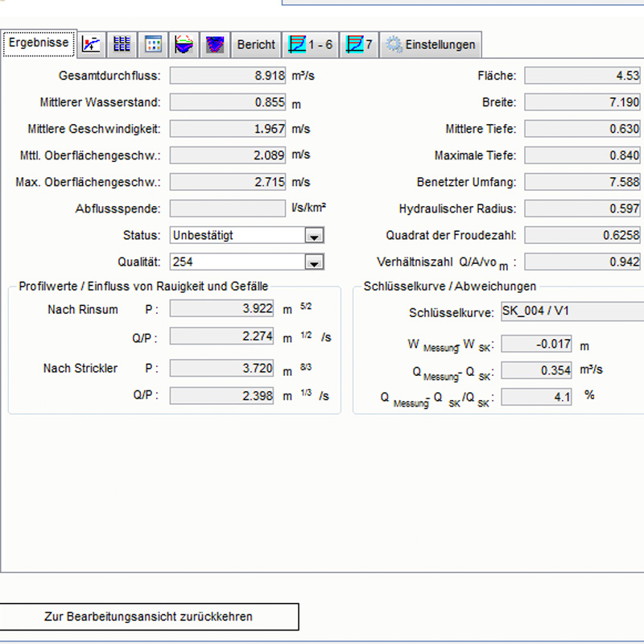Open the dotted grid icon tab
Image resolution: width=644 pixels, height=644 pixels.
pyautogui.click(x=153, y=44)
